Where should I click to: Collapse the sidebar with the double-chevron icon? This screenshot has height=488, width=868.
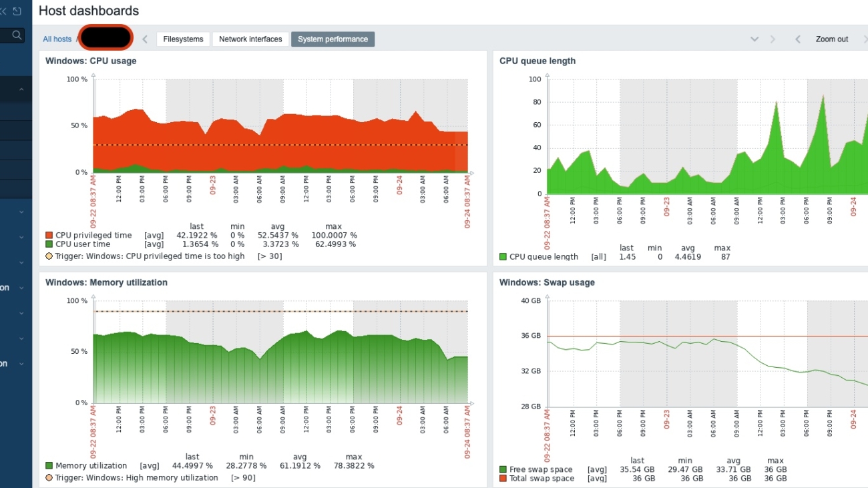[x=3, y=11]
